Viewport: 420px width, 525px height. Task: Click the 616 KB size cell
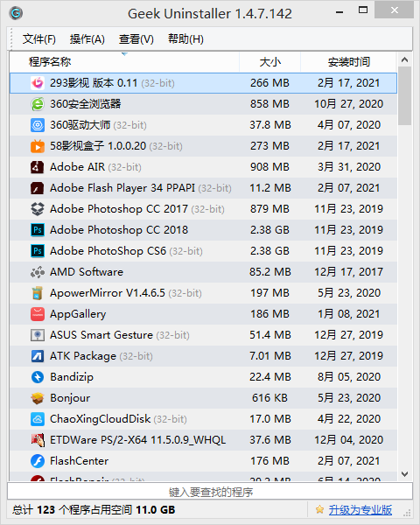click(269, 398)
